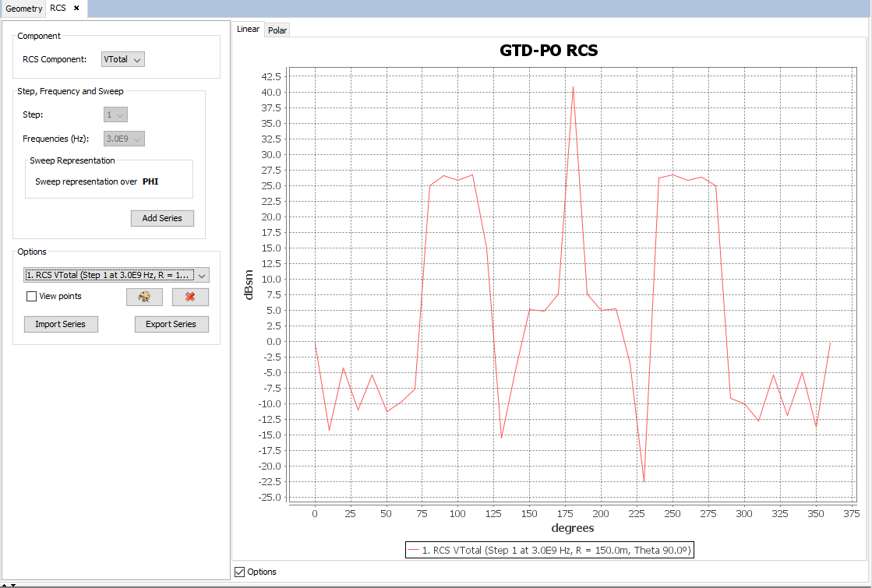This screenshot has width=872, height=588.
Task: Switch to the Geometry tab
Action: (x=23, y=9)
